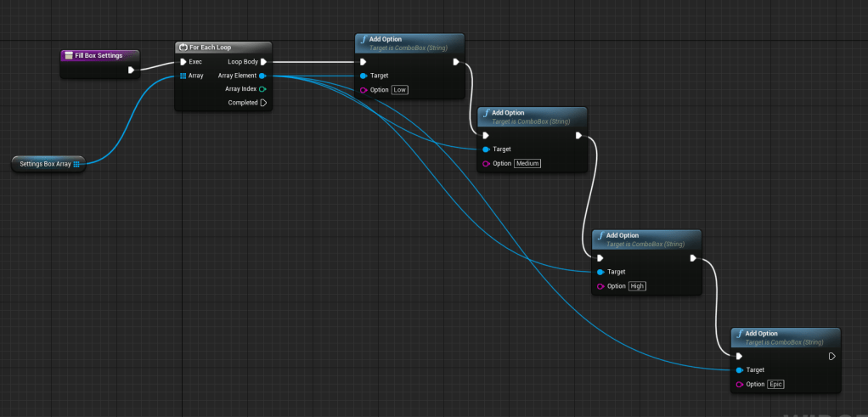The width and height of the screenshot is (868, 417).
Task: Click the Array input pin on For Each Loop
Action: pos(183,76)
